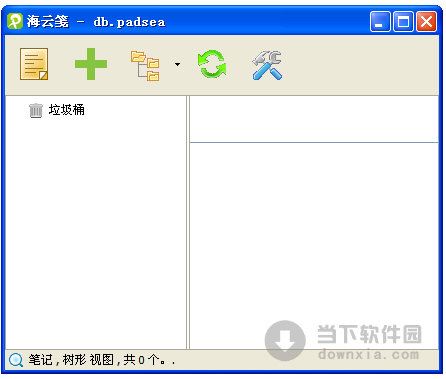This screenshot has width=446, height=379.
Task: Select the folder tree view icon
Action: [145, 65]
